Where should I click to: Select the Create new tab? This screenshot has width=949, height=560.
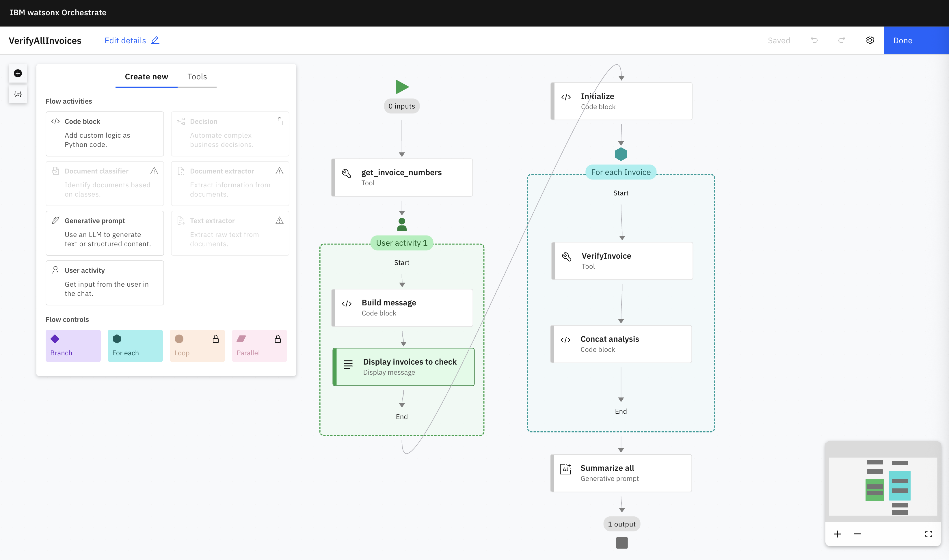(x=146, y=76)
